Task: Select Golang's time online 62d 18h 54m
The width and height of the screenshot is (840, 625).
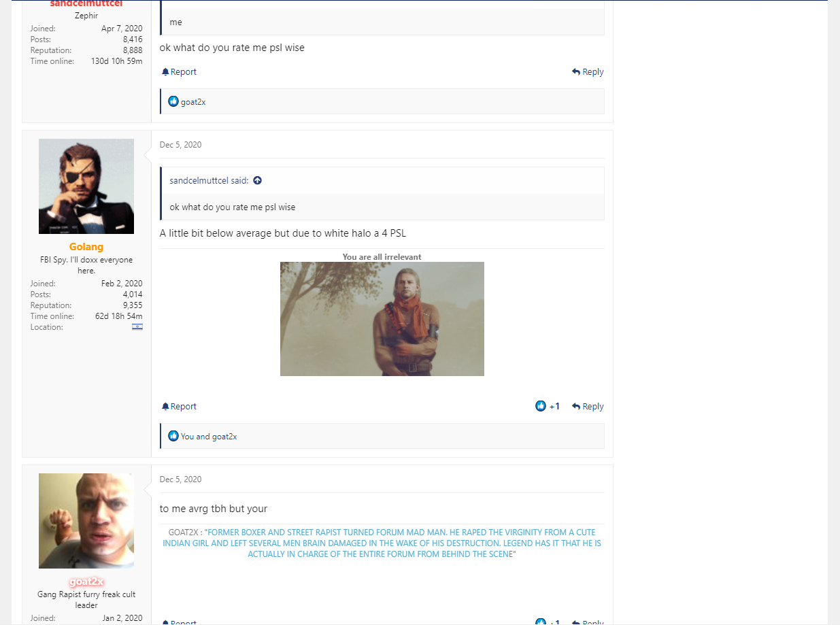Action: click(x=119, y=316)
